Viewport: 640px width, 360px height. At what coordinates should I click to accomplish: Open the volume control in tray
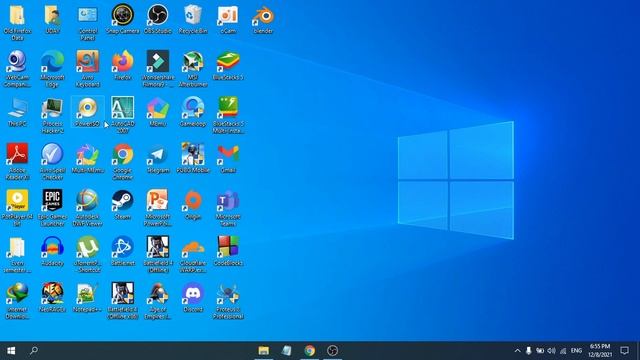(x=551, y=351)
